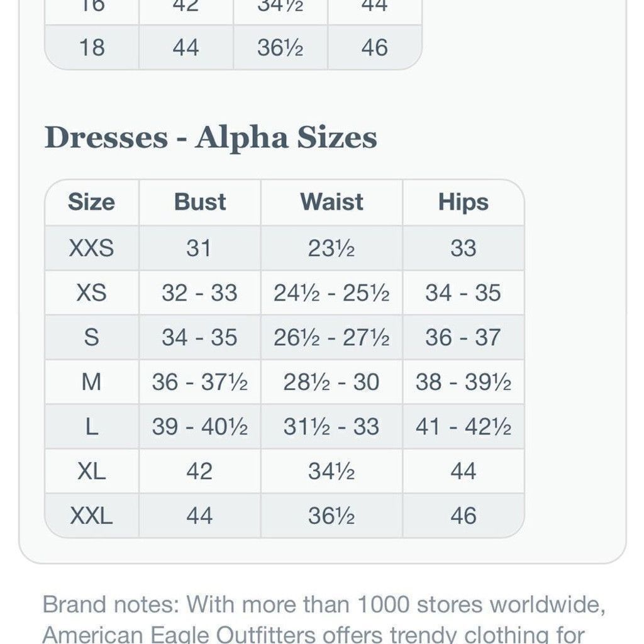Click the Waist column header
The width and height of the screenshot is (644, 644).
click(331, 202)
